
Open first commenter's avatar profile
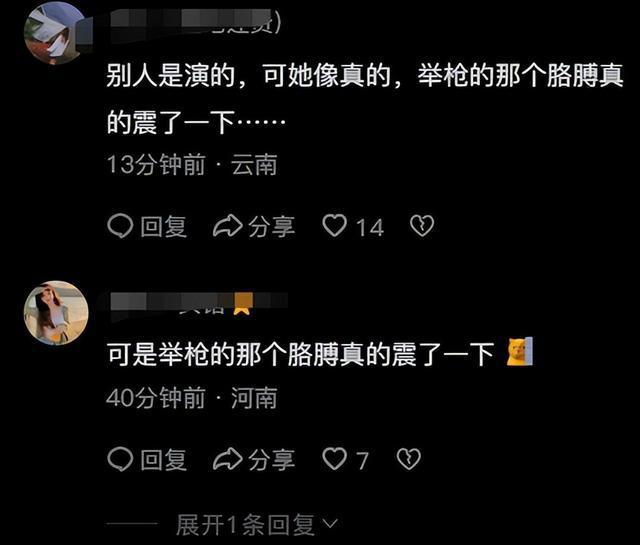[x=56, y=33]
